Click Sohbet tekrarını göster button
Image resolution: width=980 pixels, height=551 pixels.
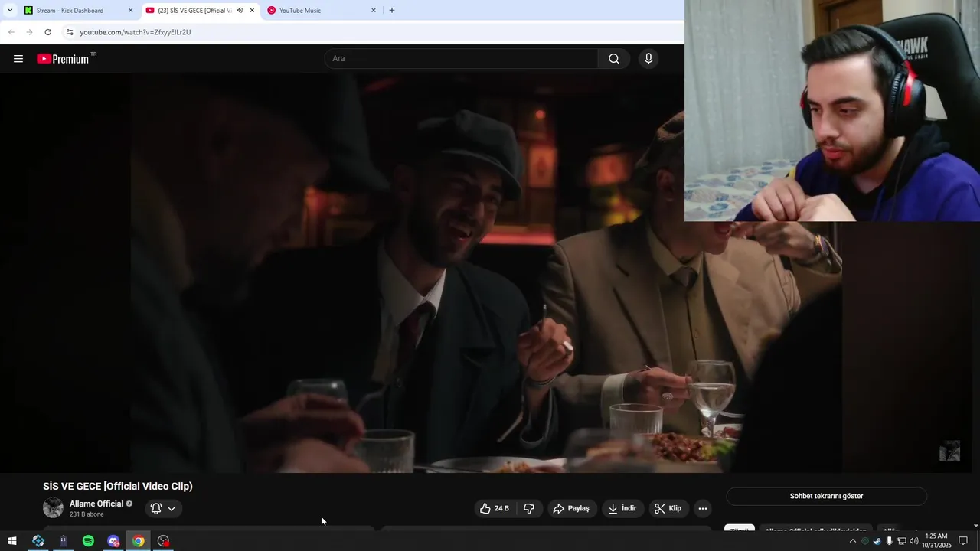[826, 496]
